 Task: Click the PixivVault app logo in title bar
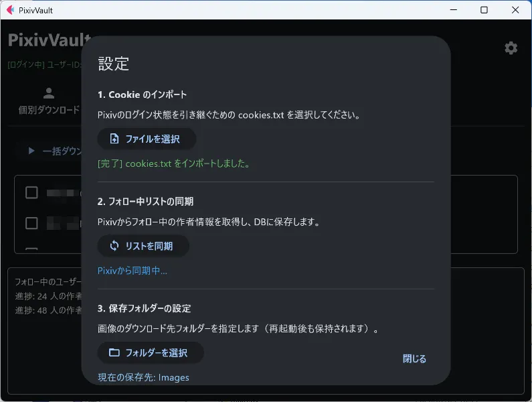pos(10,10)
